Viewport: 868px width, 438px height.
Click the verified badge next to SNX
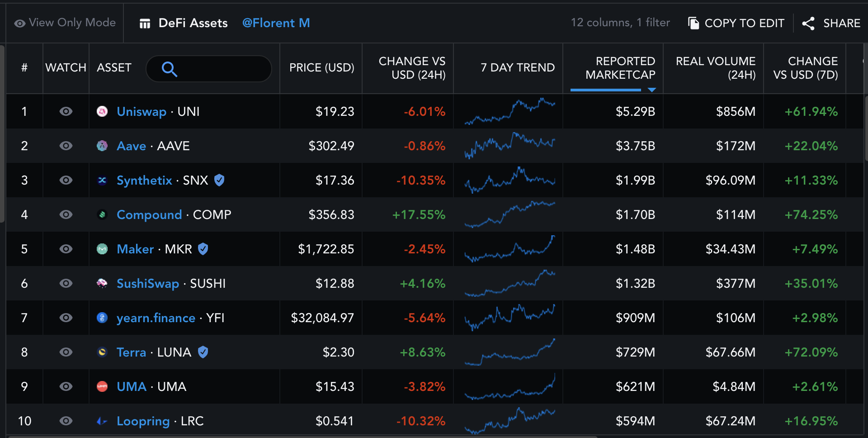[219, 180]
